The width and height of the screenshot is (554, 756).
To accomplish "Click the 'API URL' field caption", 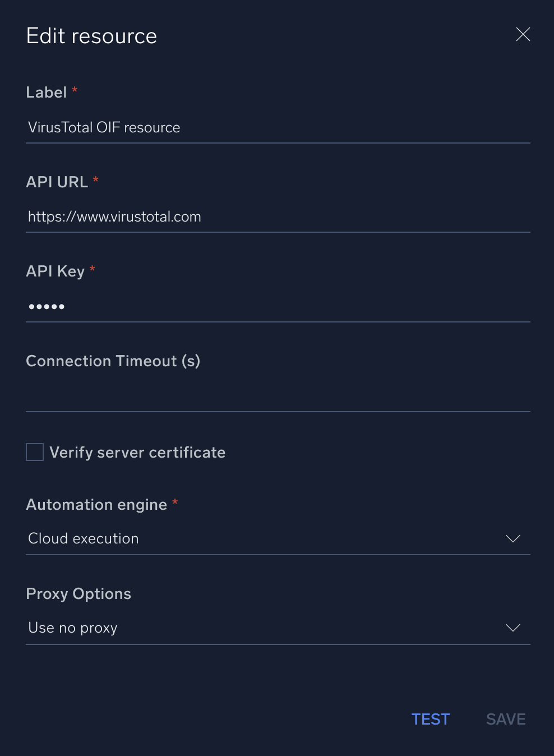I will (x=57, y=182).
